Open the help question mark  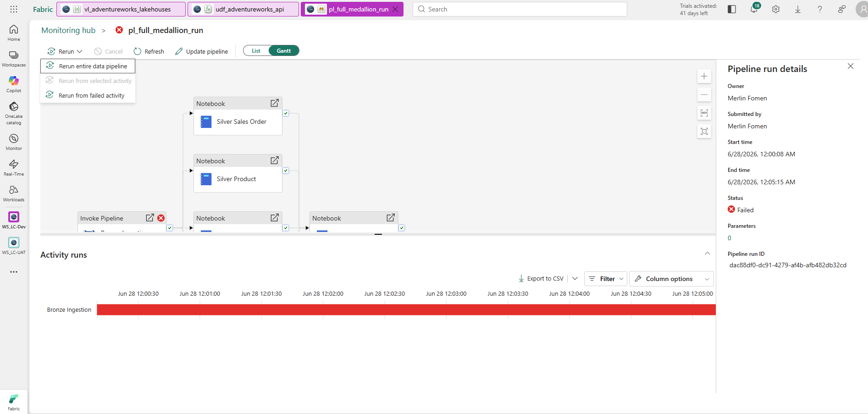[x=820, y=9]
